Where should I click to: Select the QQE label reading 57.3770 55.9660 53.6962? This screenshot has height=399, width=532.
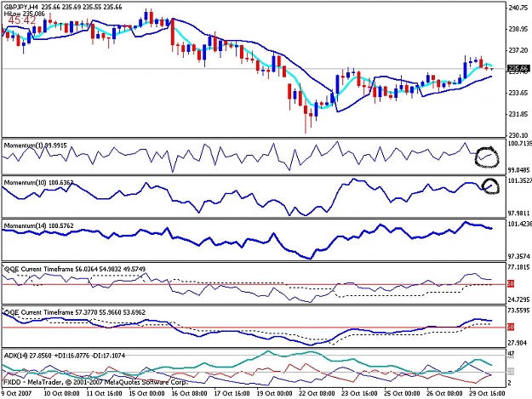tap(75, 312)
